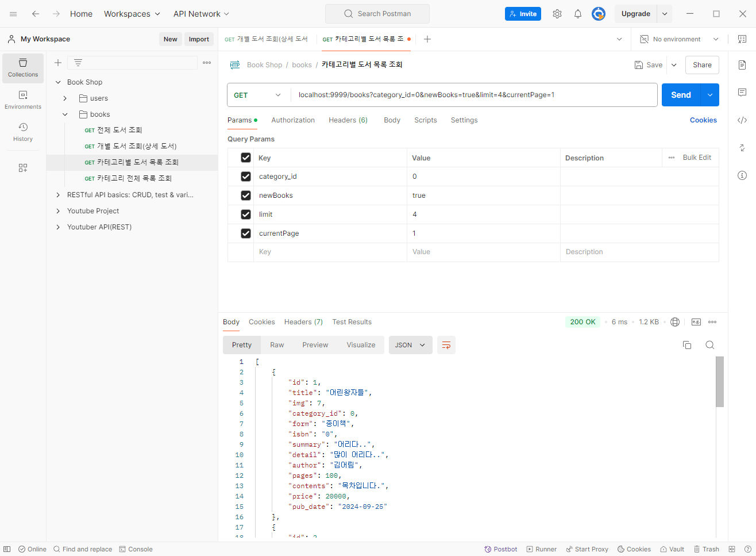The width and height of the screenshot is (756, 556).
Task: Toggle response line wrap icon
Action: coord(446,345)
